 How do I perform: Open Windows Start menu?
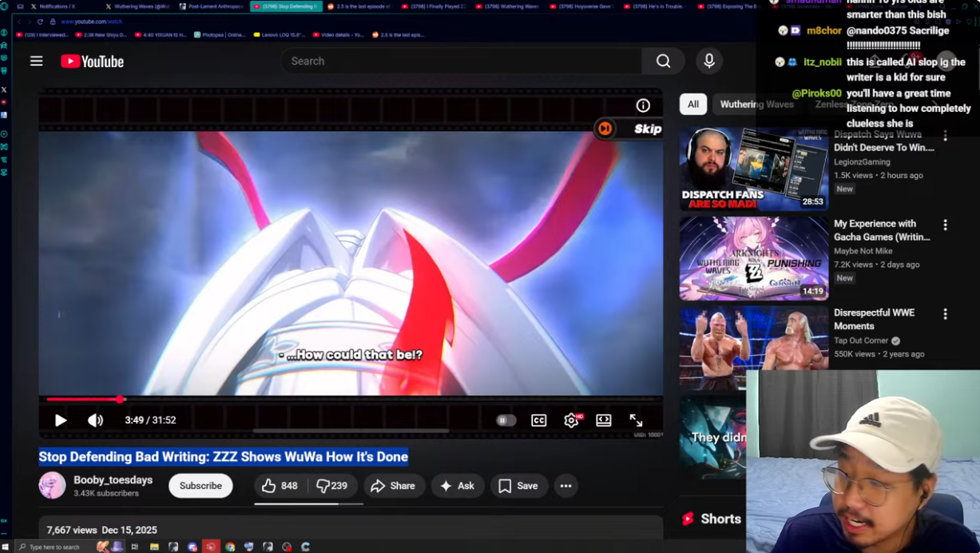[x=6, y=547]
